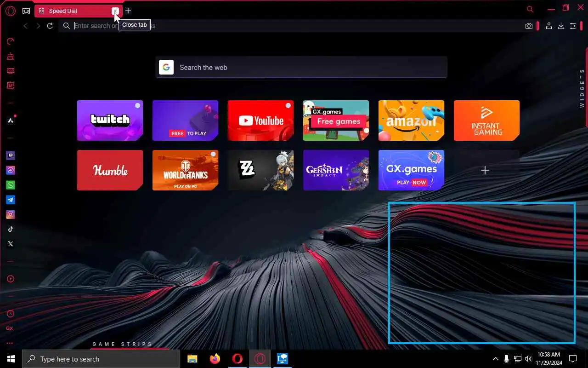Open the Free to Play tile
This screenshot has width=588, height=368.
pyautogui.click(x=185, y=121)
